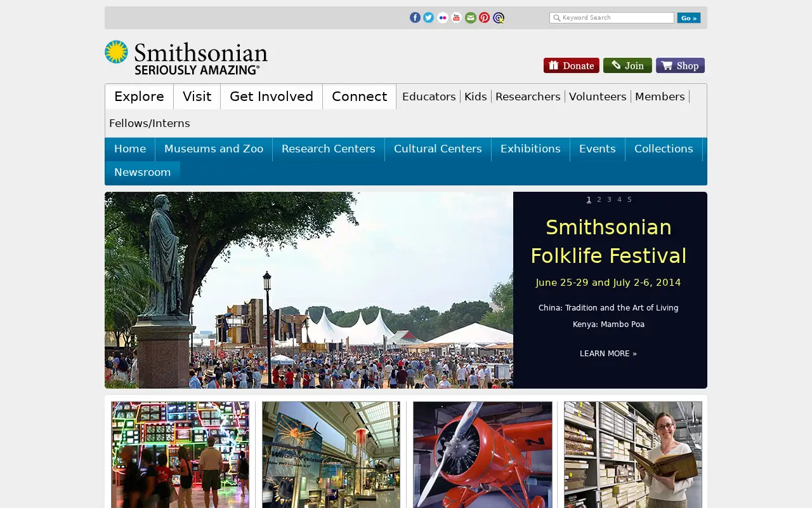812x508 pixels.
Task: Open Exhibitions menu item
Action: coord(530,149)
